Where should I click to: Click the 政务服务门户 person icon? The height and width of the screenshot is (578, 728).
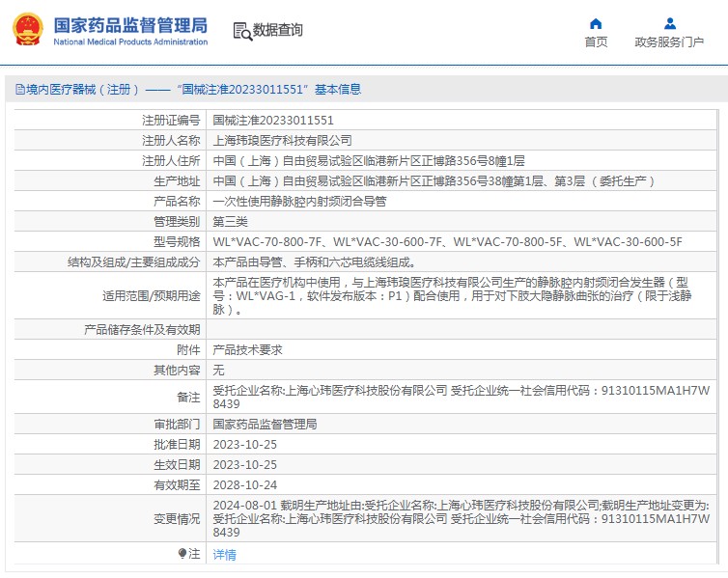click(669, 23)
